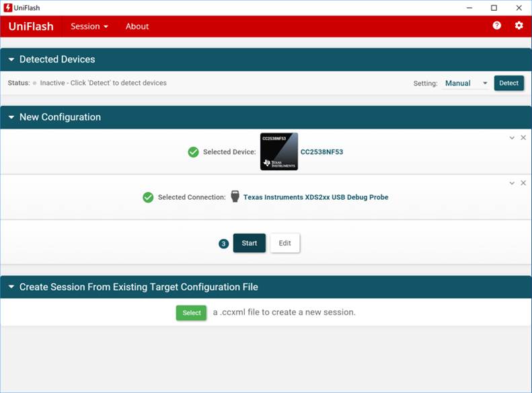Click the Start button

click(249, 243)
